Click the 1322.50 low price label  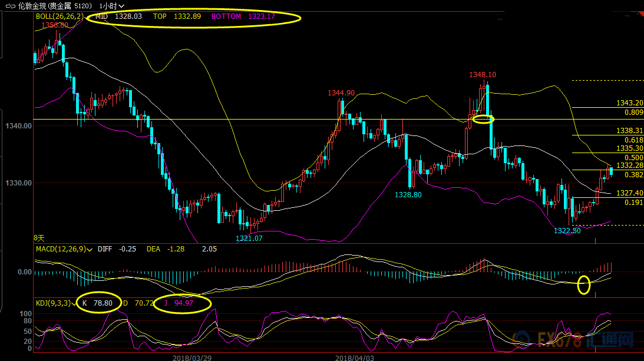point(567,230)
